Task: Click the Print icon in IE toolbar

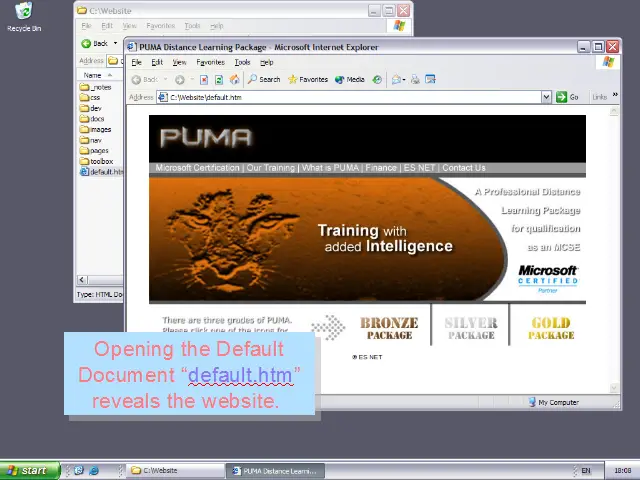Action: 415,80
